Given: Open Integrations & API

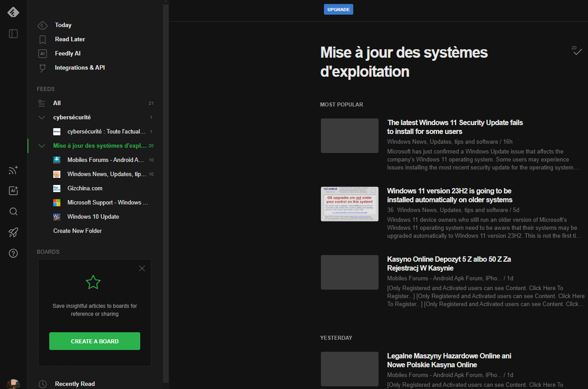Looking at the screenshot, I should [79, 68].
